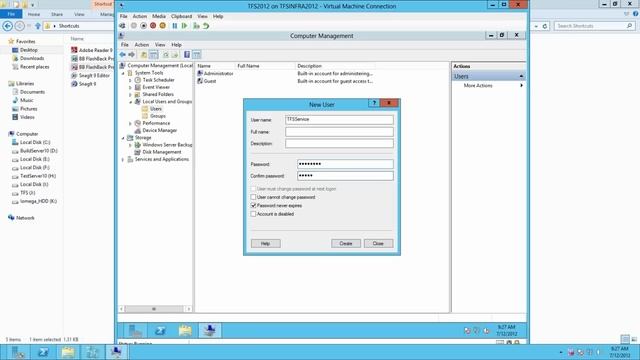Toggle Show/Hide Action Pane toolbar icon
Viewport: 640px width, 360px height.
(x=196, y=55)
